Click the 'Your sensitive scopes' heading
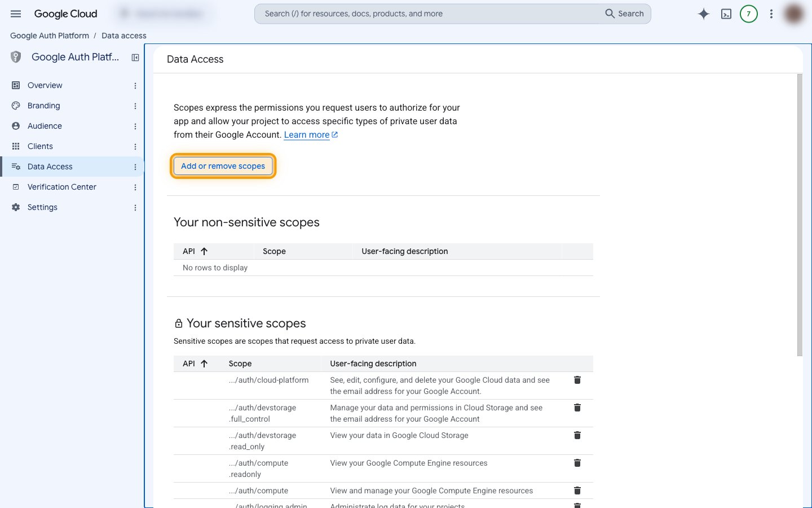The width and height of the screenshot is (812, 508). 246,323
